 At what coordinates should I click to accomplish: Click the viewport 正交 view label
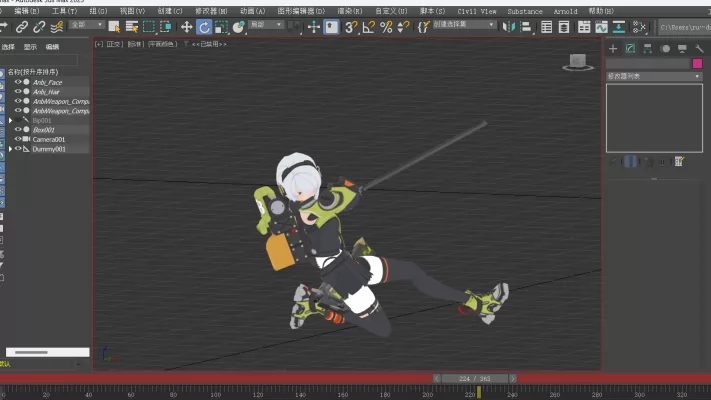[x=115, y=44]
